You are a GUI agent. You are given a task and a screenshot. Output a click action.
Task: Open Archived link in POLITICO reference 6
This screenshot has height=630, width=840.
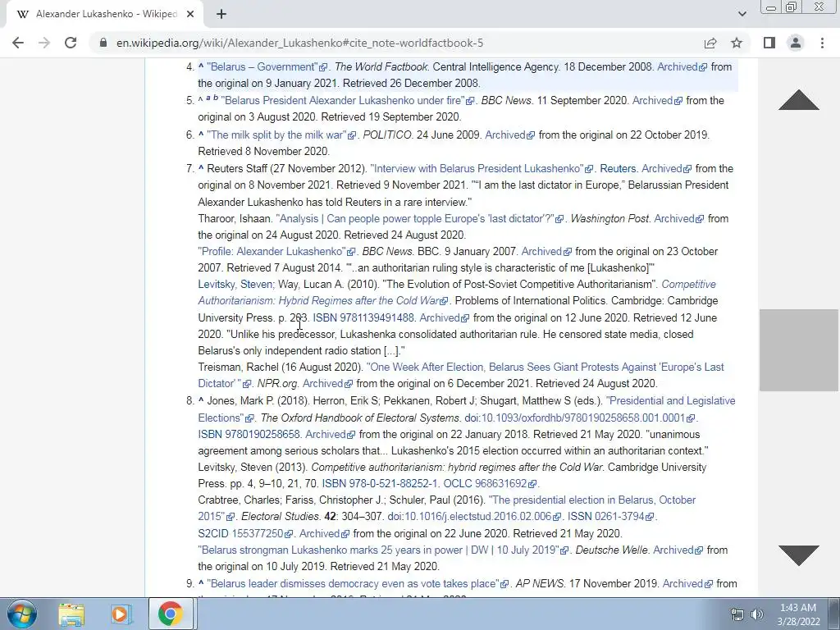509,135
